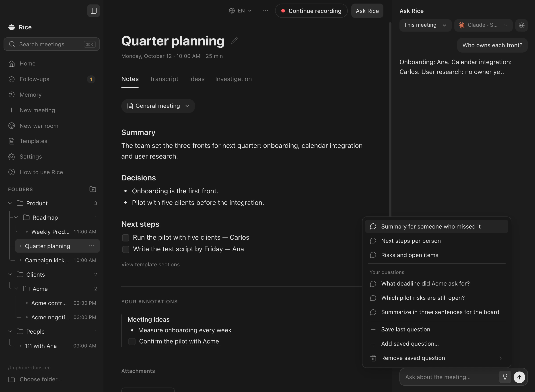
Task: Click the Ask Rice button
Action: (367, 11)
